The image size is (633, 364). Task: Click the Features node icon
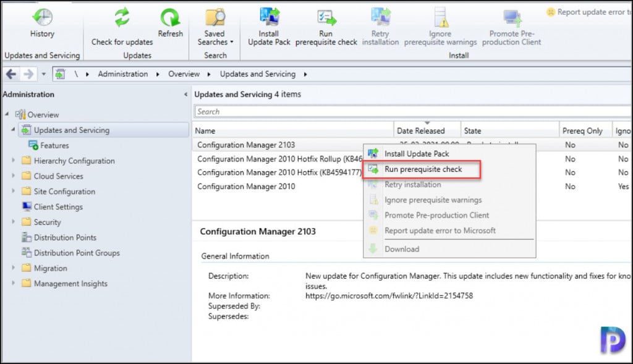(33, 145)
